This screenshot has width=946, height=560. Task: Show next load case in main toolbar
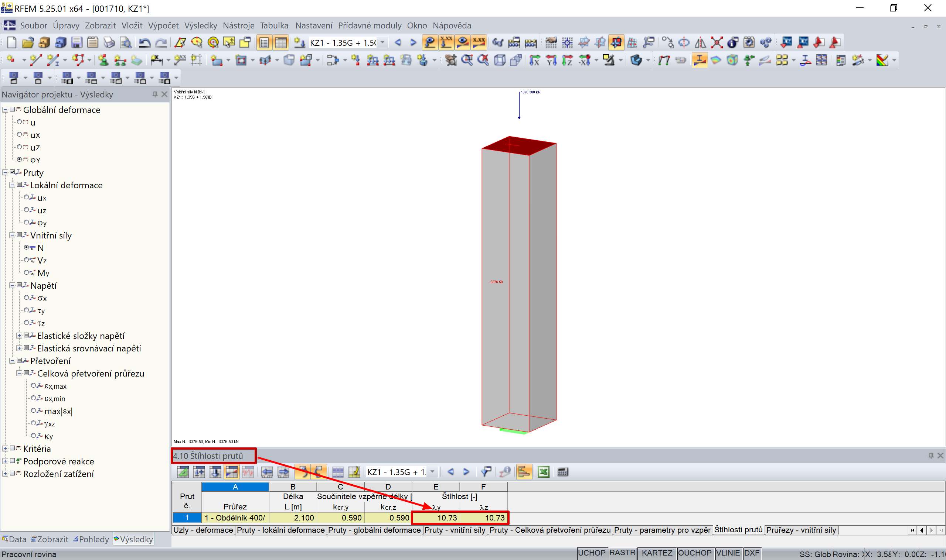pyautogui.click(x=414, y=42)
